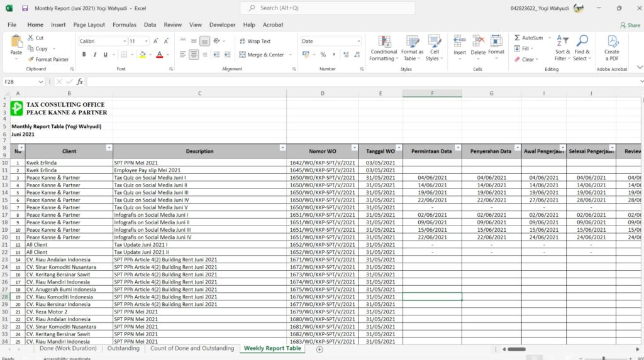Image resolution: width=644 pixels, height=360 pixels.
Task: Switch to the Outstanding sheet tab
Action: click(123, 348)
